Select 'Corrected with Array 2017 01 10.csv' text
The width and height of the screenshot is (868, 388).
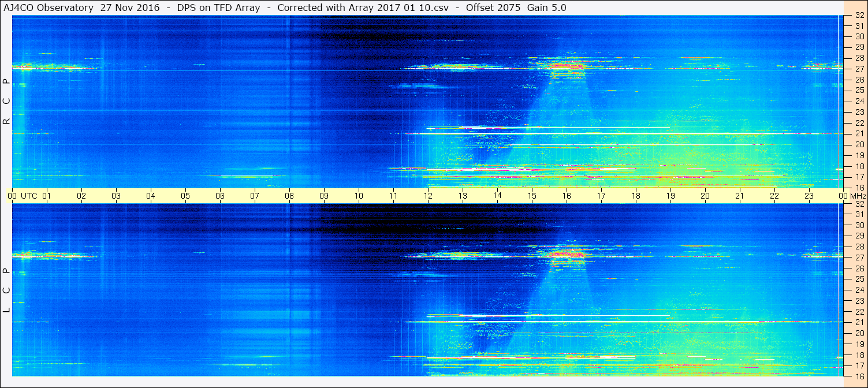point(363,8)
